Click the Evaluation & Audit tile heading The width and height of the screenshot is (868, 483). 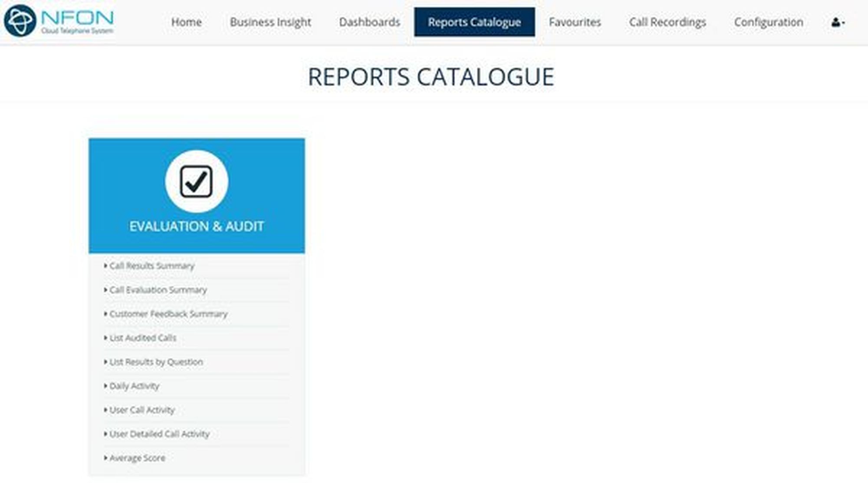tap(196, 226)
